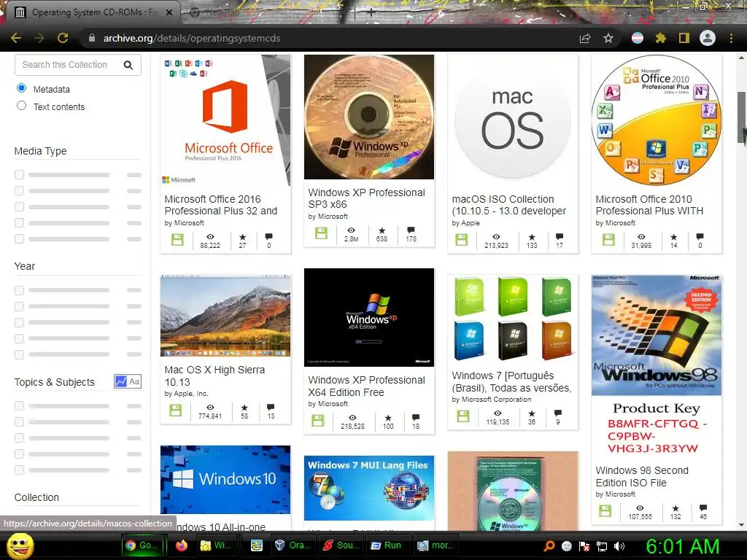Check the first Year filter checkbox
747x560 pixels.
click(x=19, y=290)
